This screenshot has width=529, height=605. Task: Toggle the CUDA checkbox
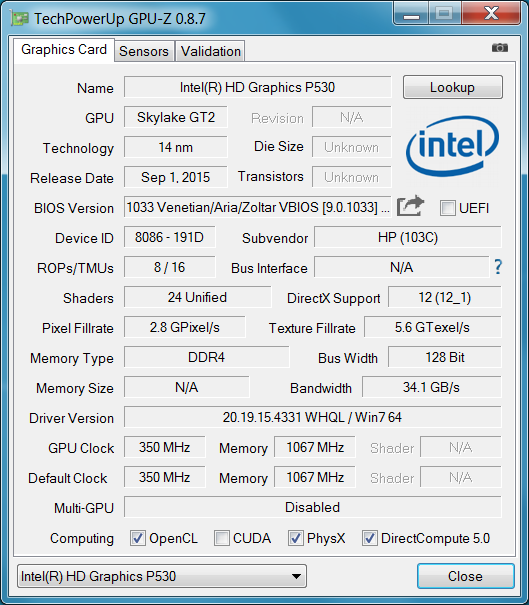click(221, 538)
